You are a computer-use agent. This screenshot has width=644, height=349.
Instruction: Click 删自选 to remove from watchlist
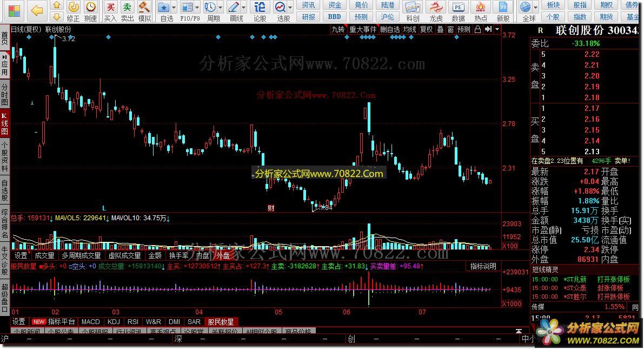click(390, 29)
